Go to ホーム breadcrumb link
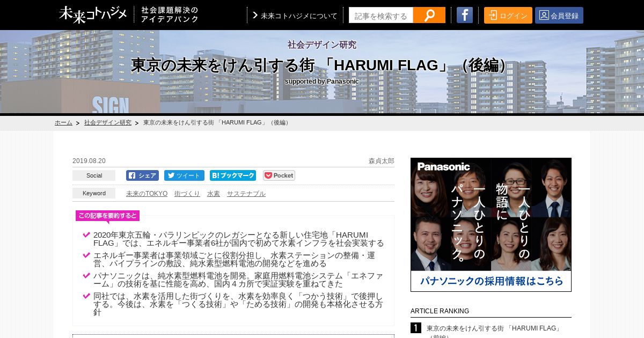 [63, 123]
